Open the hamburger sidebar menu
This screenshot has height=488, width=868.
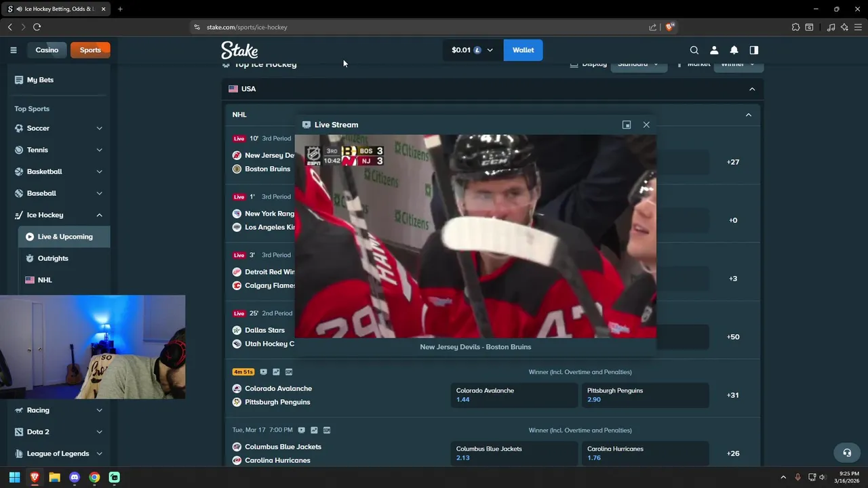point(13,50)
